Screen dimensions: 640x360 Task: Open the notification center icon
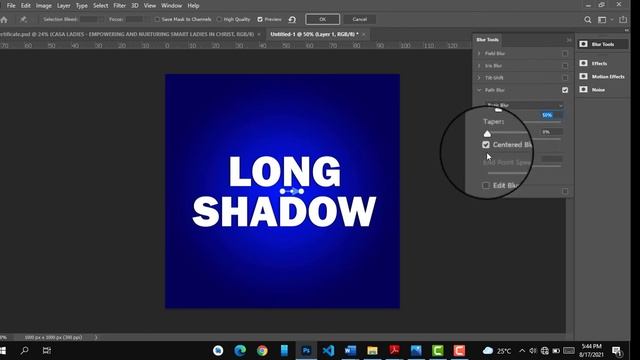point(617,351)
